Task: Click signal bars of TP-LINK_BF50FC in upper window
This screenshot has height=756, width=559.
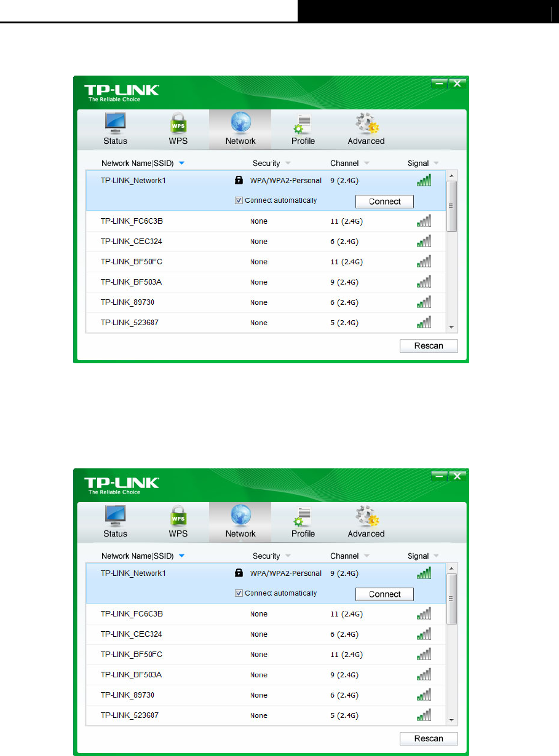Action: [424, 261]
